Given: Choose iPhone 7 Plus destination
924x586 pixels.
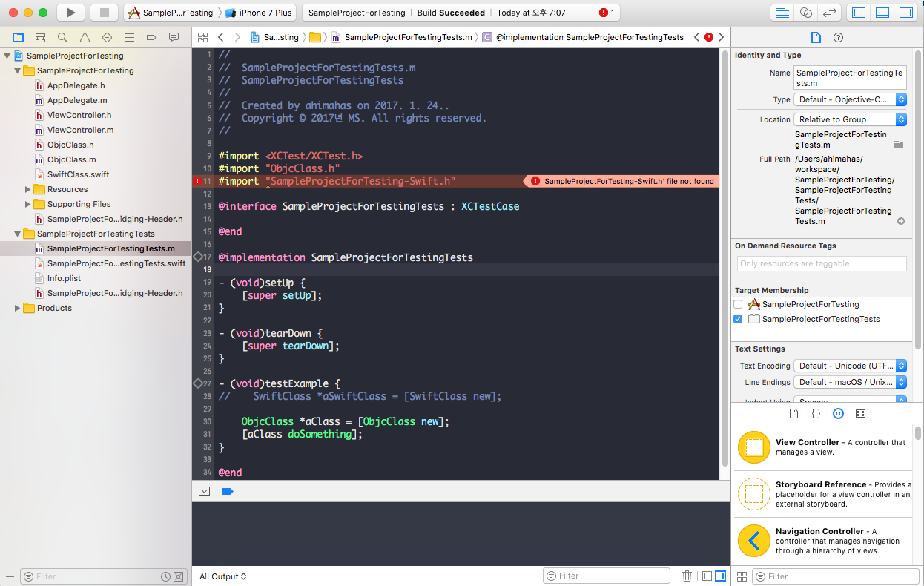Looking at the screenshot, I should pyautogui.click(x=259, y=13).
